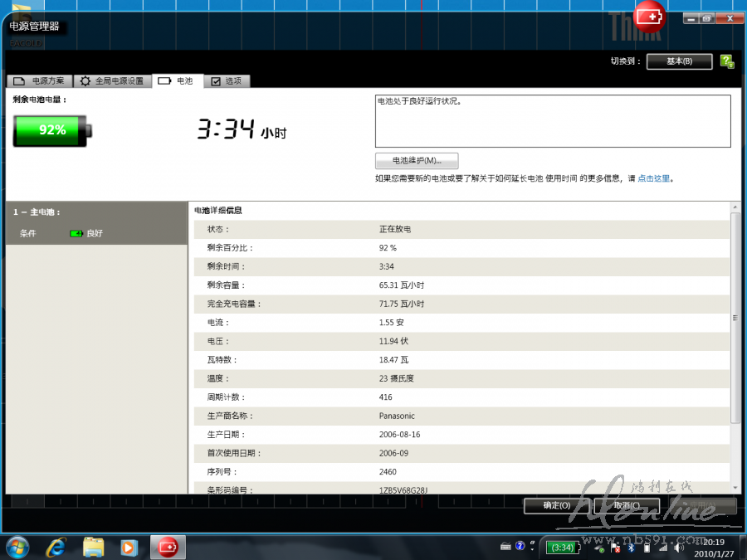
Task: Click the green help icon beside 基本(B)
Action: point(727,61)
